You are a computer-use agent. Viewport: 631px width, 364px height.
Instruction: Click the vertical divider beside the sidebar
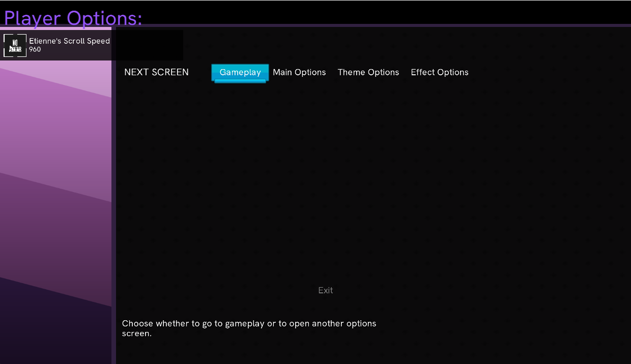(x=114, y=203)
